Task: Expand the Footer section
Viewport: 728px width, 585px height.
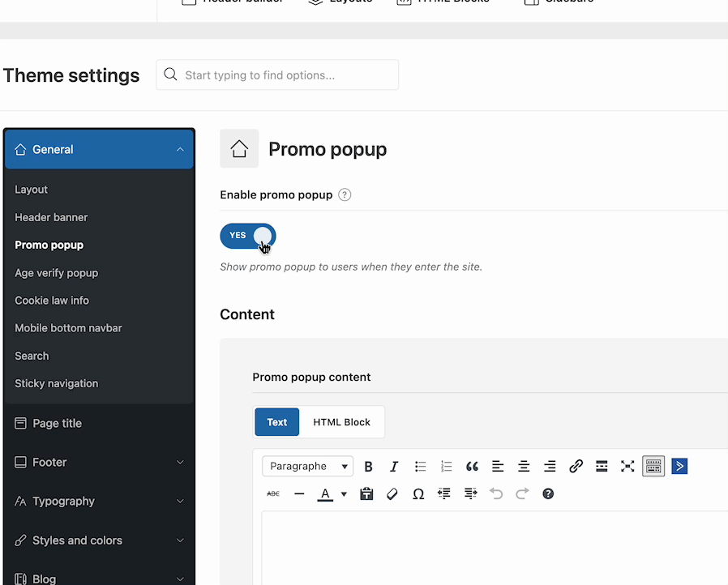Action: pos(99,462)
